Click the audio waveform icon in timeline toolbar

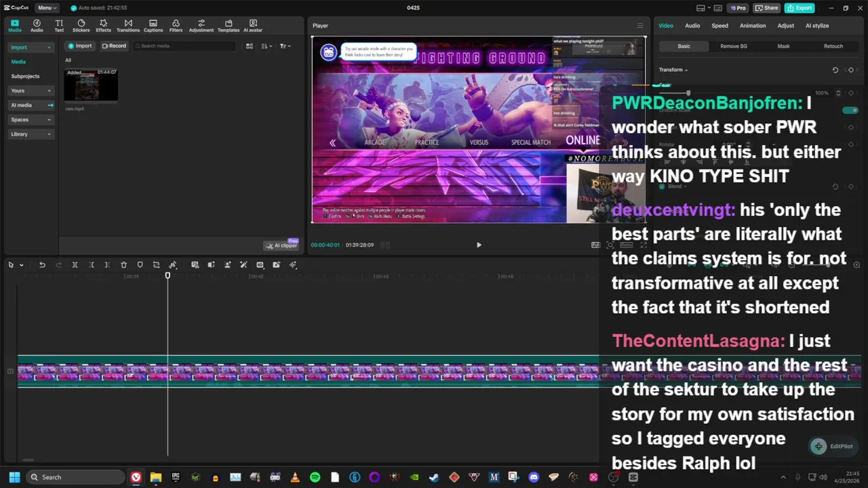tap(293, 265)
